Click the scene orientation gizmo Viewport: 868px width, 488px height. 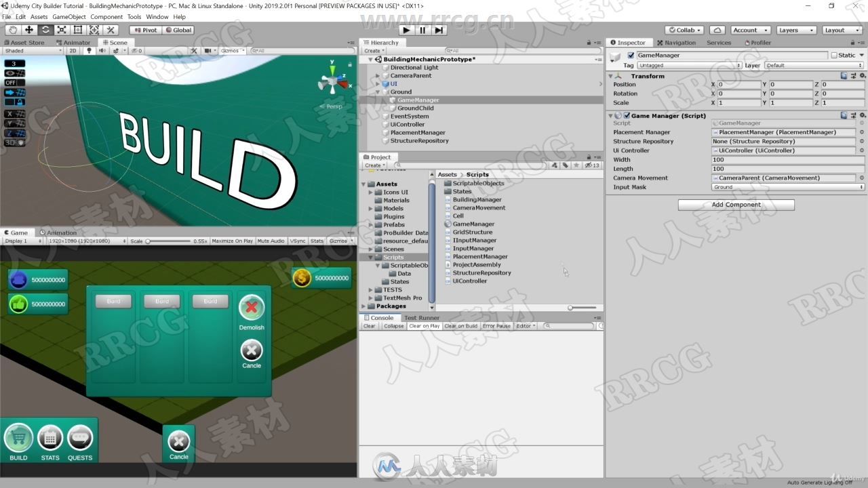tap(332, 82)
